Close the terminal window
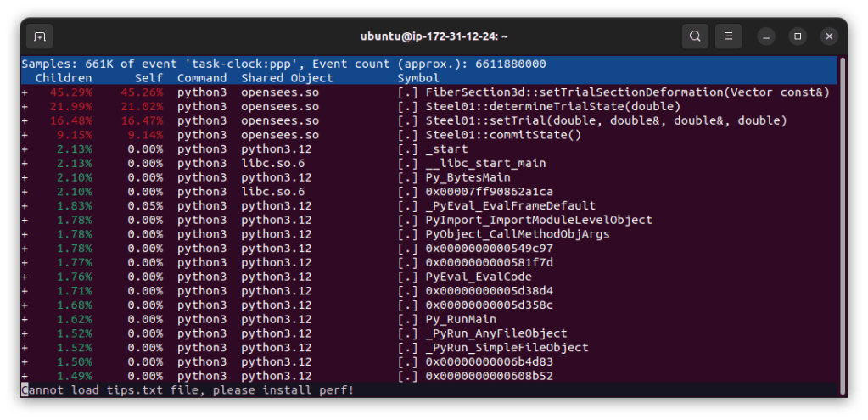The height and width of the screenshot is (420, 868). [829, 36]
